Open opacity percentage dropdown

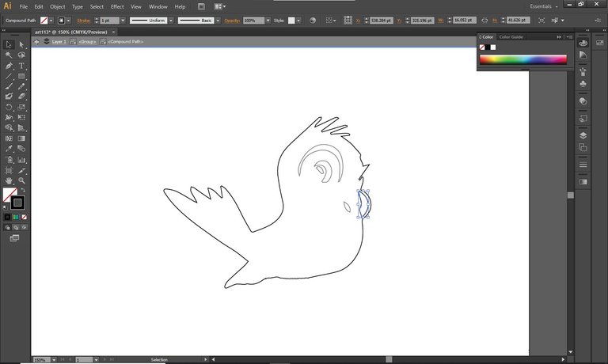[x=268, y=21]
